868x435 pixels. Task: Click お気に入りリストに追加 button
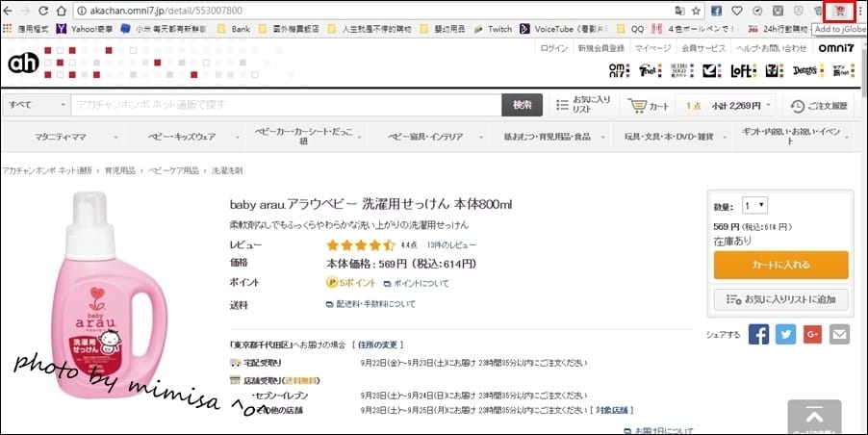[780, 299]
